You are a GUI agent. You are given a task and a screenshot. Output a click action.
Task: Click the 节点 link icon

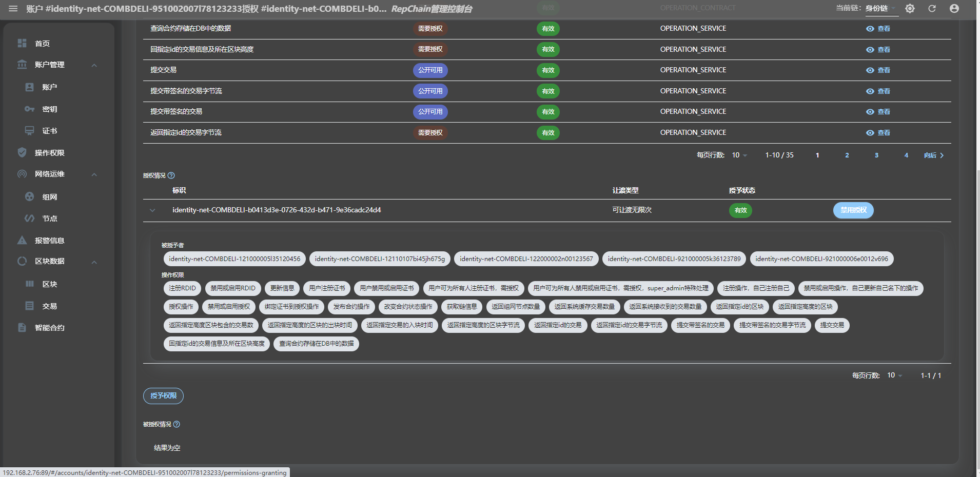click(x=30, y=218)
